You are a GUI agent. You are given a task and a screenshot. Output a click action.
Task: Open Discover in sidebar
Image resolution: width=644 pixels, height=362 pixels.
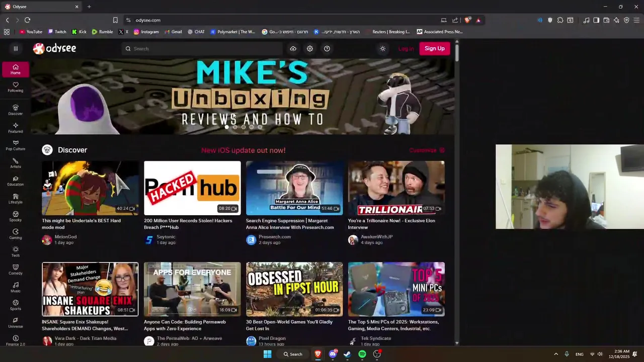[x=16, y=110]
